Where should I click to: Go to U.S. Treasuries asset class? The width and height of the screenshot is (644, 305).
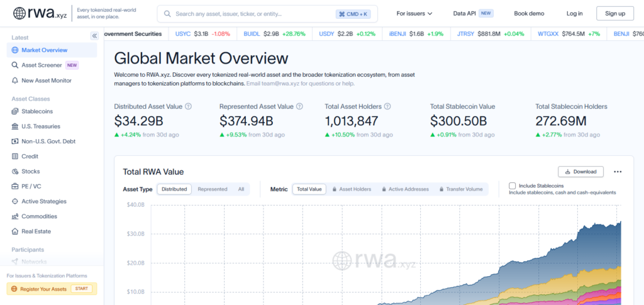click(52, 126)
